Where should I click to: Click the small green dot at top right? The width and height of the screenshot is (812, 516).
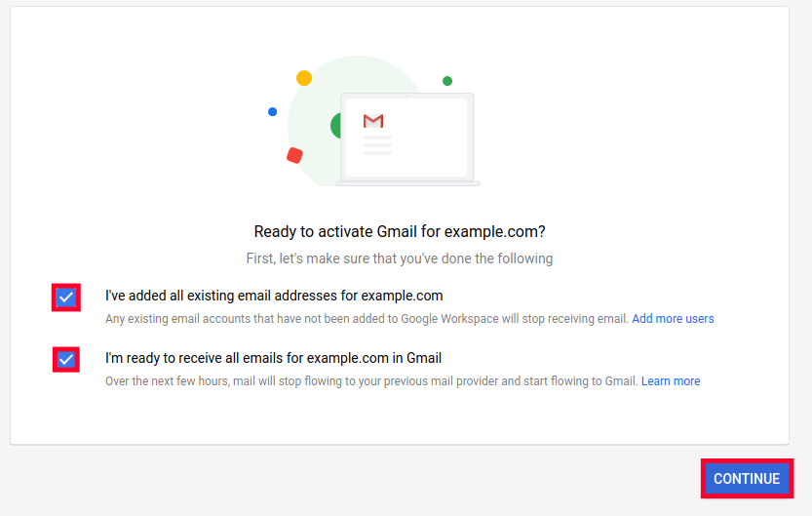pos(447,81)
